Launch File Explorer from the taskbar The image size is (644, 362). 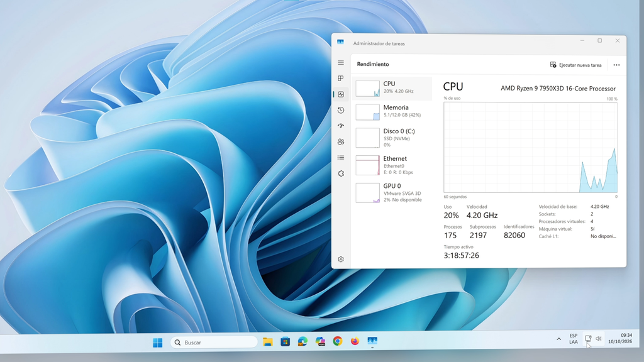[x=268, y=341]
